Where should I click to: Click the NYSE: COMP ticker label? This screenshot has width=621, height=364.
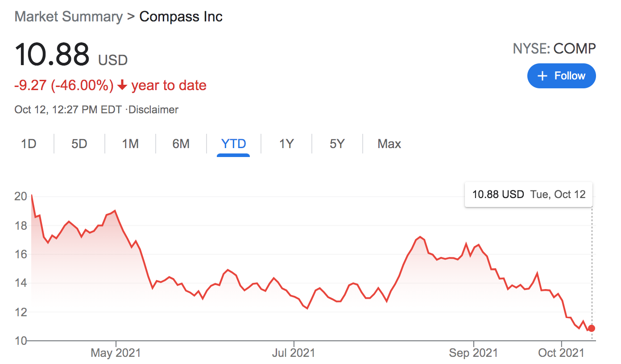[x=554, y=49]
